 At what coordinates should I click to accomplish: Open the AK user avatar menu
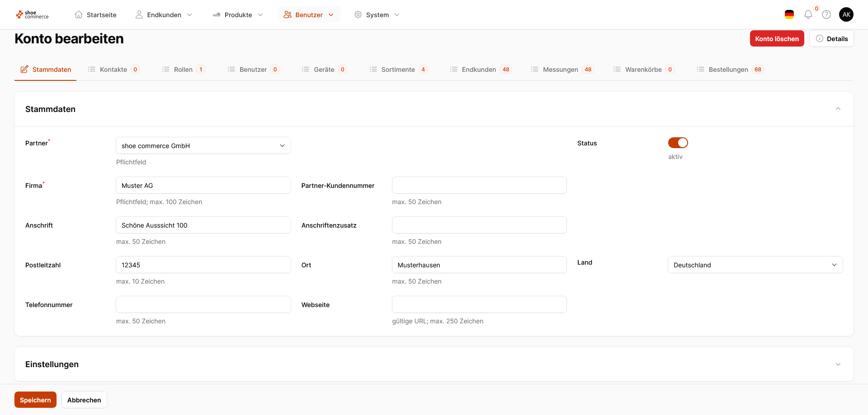coord(846,14)
